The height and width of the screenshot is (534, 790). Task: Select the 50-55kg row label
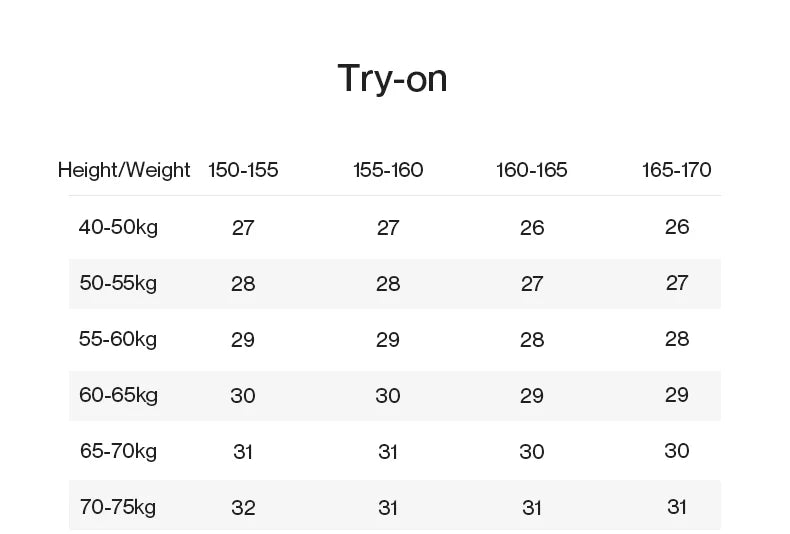[x=119, y=283]
